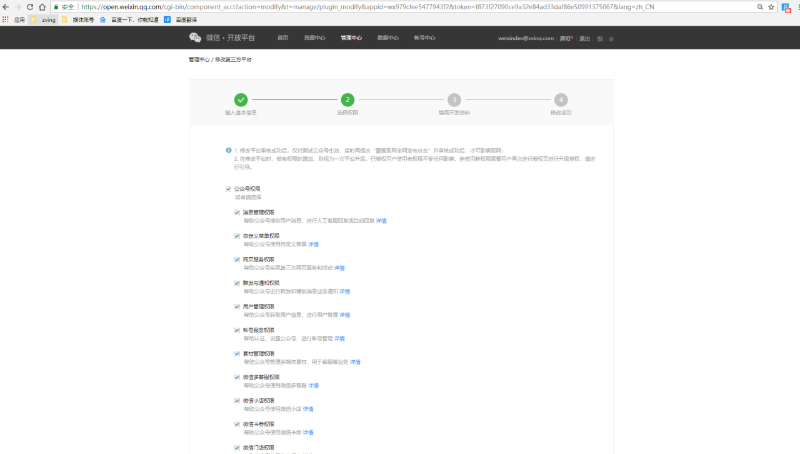Open the 管理中心 nav tab
This screenshot has height=454, width=800.
pyautogui.click(x=351, y=38)
